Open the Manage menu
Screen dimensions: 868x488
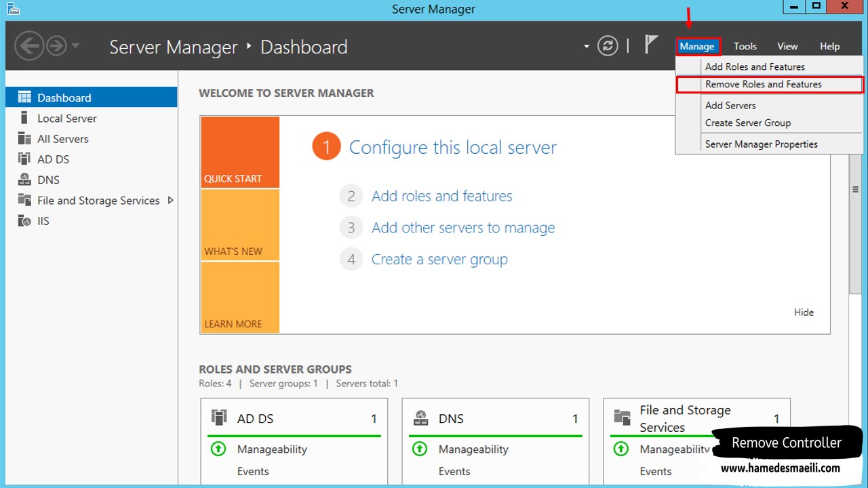click(697, 46)
